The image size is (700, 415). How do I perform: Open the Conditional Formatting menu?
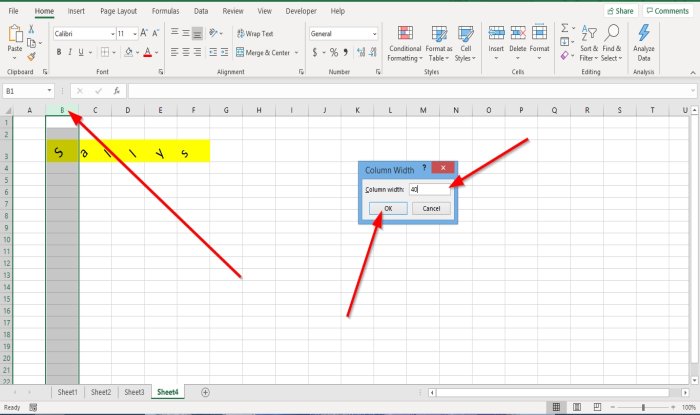pyautogui.click(x=405, y=44)
